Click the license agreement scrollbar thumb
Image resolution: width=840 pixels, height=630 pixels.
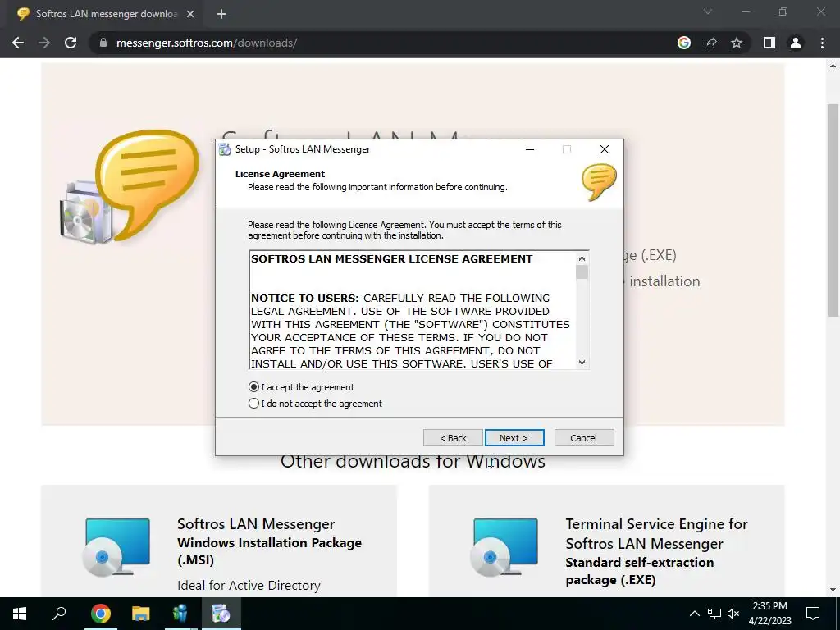(x=582, y=272)
